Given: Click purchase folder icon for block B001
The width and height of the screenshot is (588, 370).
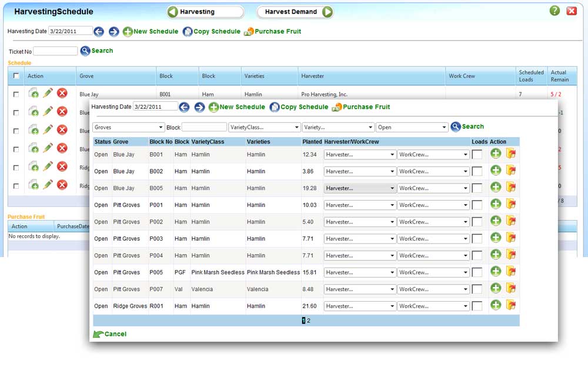Looking at the screenshot, I should pos(511,154).
